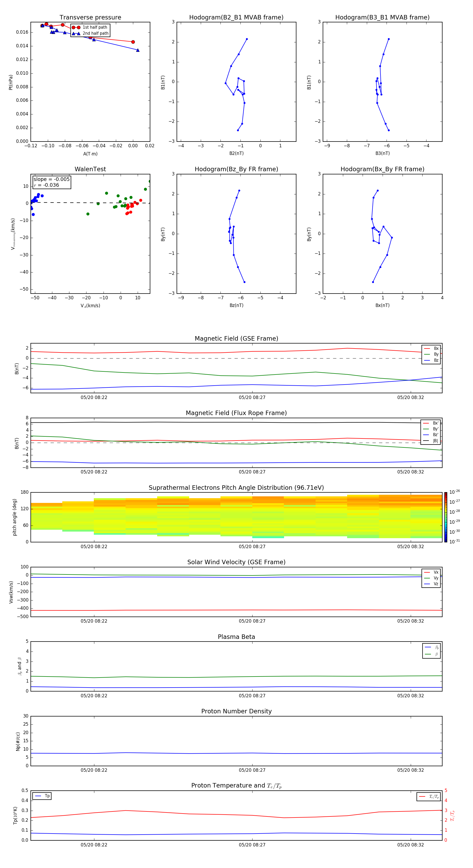Click the "r = -0.036" annotation text
The width and height of the screenshot is (473, 868).
coord(47,185)
